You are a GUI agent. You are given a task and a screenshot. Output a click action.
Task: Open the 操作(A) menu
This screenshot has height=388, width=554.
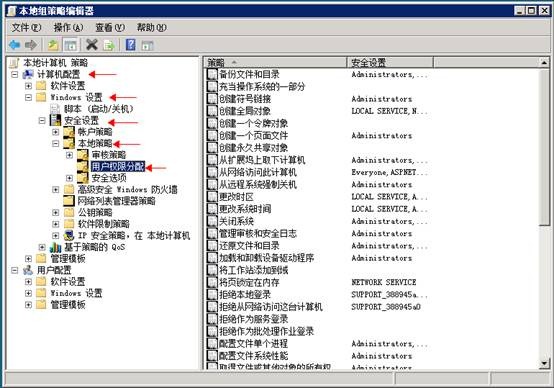click(x=68, y=28)
